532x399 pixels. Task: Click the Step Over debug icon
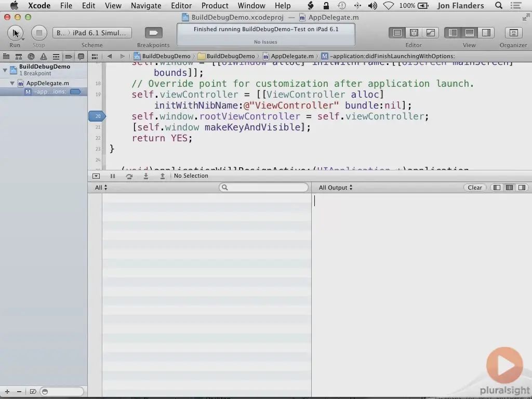tap(129, 176)
